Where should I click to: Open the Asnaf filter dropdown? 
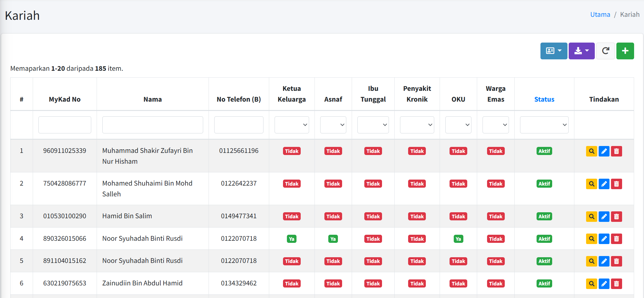[x=333, y=125]
